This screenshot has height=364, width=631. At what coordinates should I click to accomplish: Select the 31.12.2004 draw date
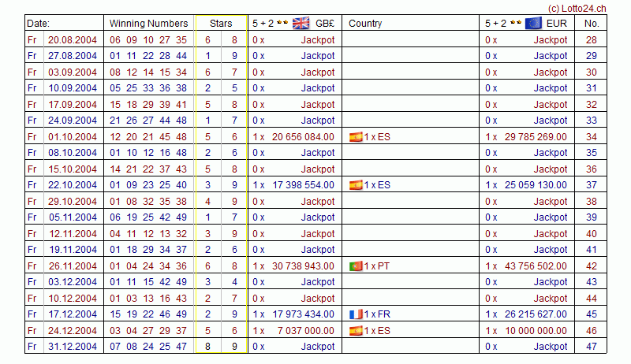[x=73, y=347]
